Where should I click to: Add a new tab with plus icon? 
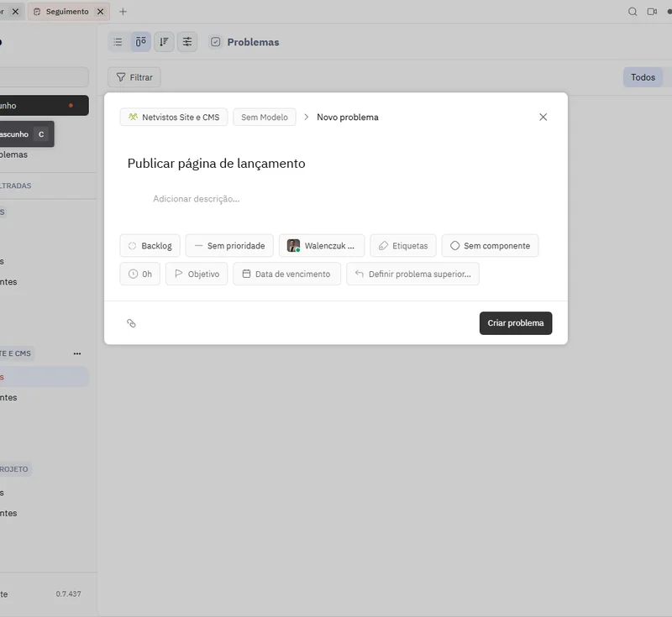pyautogui.click(x=123, y=12)
